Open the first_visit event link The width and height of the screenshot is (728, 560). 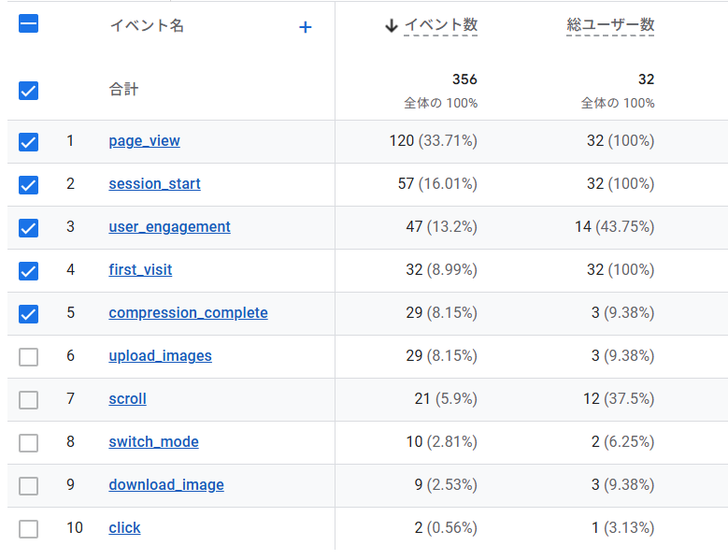click(x=140, y=270)
